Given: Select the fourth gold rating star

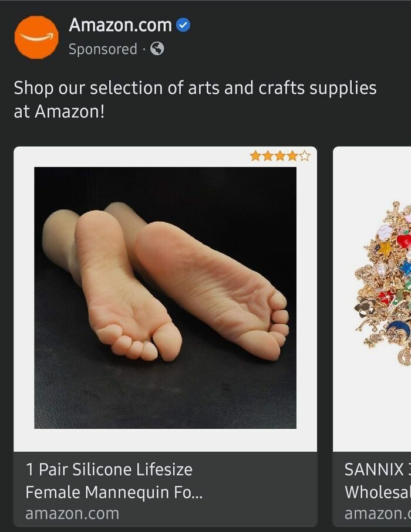Looking at the screenshot, I should [292, 156].
